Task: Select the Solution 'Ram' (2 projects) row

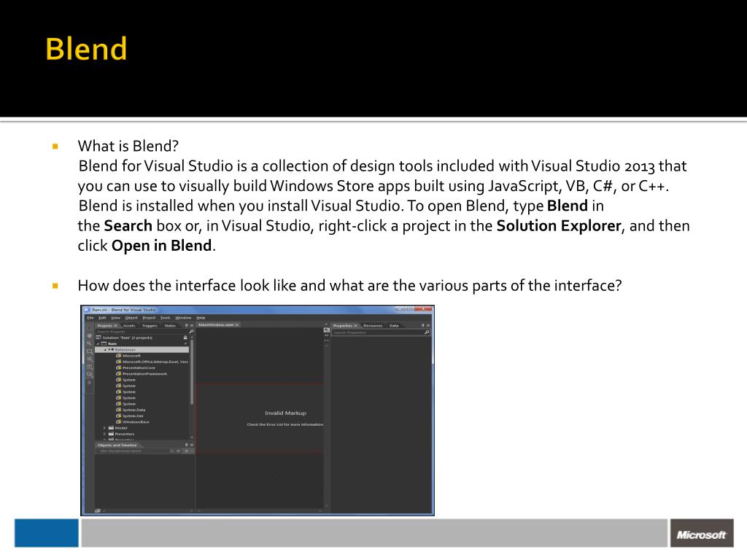Action: tap(142, 338)
